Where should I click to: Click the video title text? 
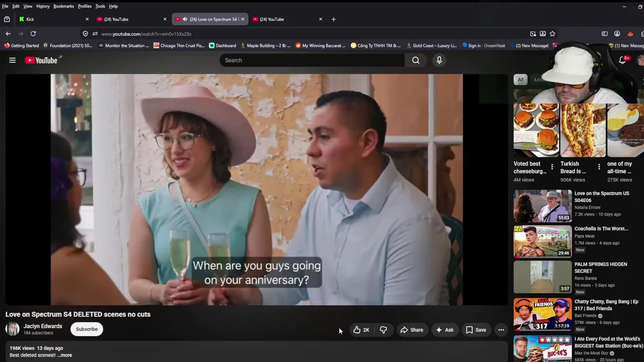(78, 314)
